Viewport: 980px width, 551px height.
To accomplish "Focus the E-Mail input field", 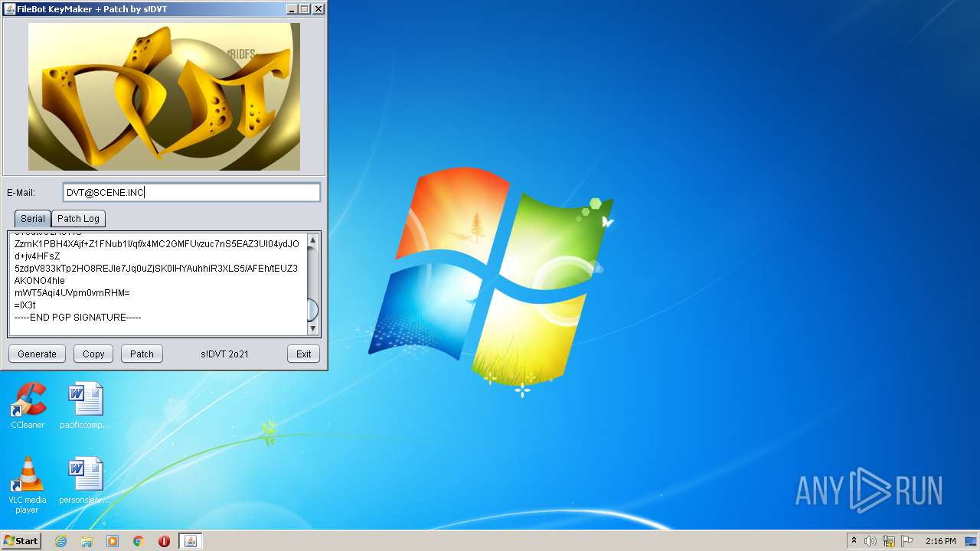I will [191, 192].
